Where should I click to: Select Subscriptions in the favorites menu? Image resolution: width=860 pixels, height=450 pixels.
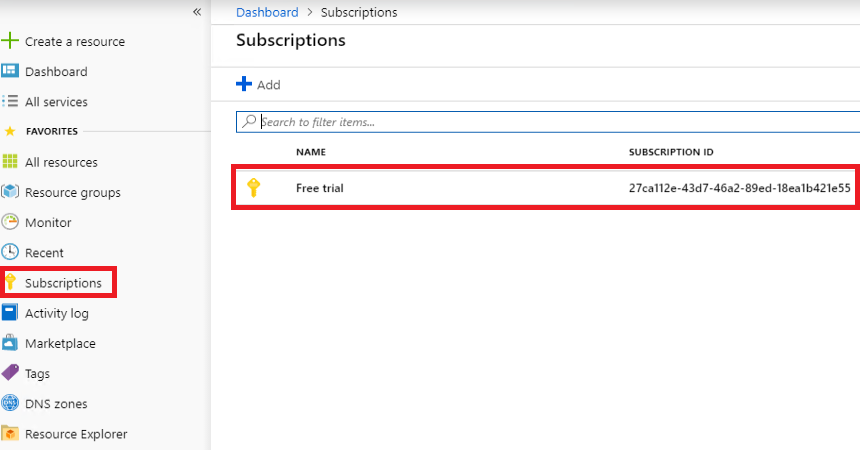tap(63, 283)
